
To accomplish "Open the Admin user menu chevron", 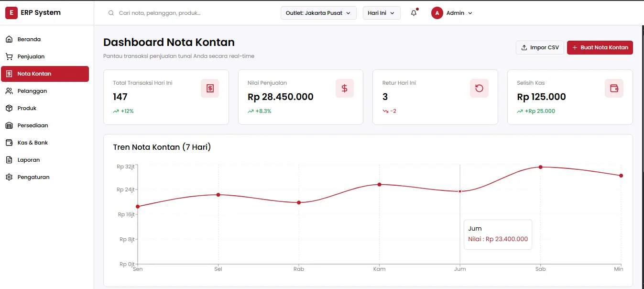I will (470, 13).
